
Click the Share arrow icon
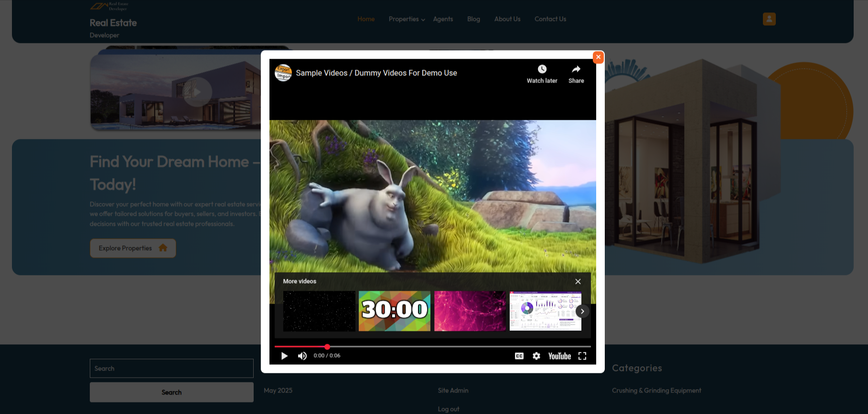pyautogui.click(x=576, y=69)
